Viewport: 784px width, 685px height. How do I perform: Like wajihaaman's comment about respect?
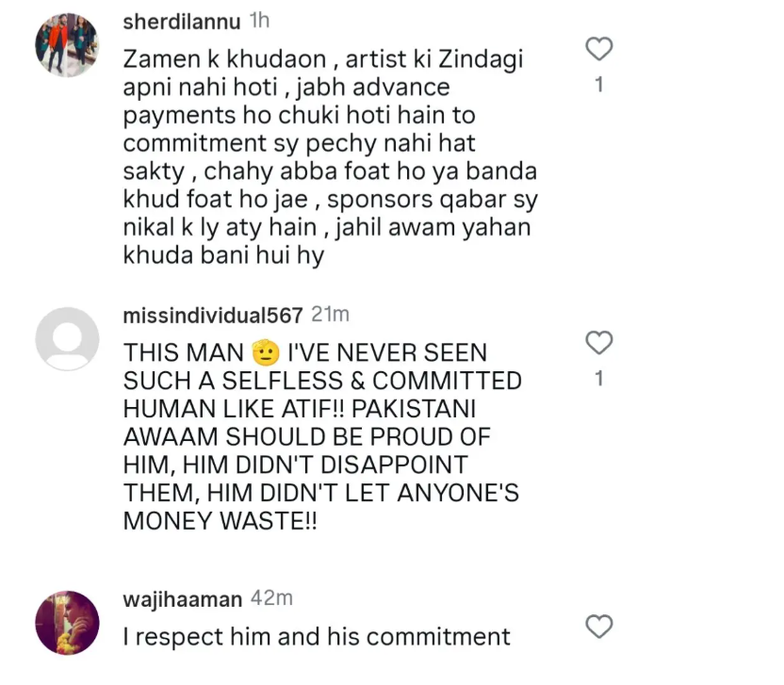coord(599,626)
